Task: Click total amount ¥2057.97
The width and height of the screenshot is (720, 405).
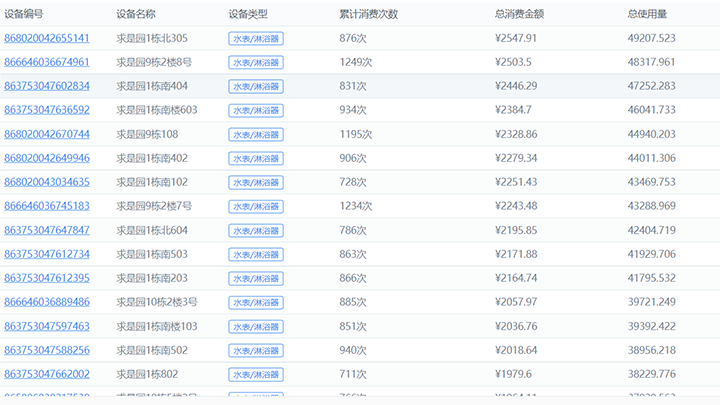Action: (516, 302)
